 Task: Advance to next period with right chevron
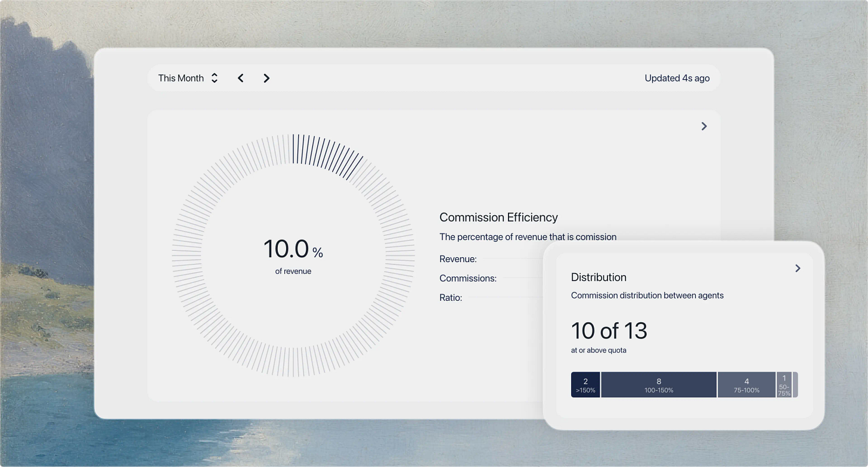click(266, 78)
